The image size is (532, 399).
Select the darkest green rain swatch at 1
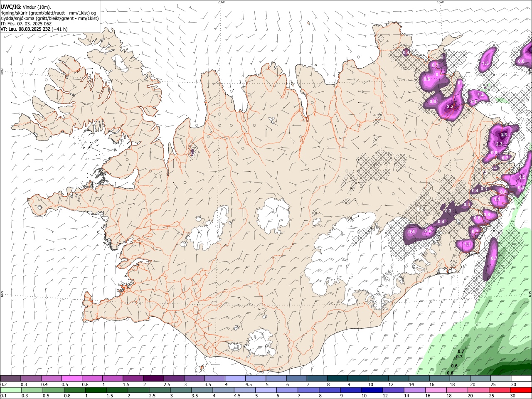click(96, 390)
